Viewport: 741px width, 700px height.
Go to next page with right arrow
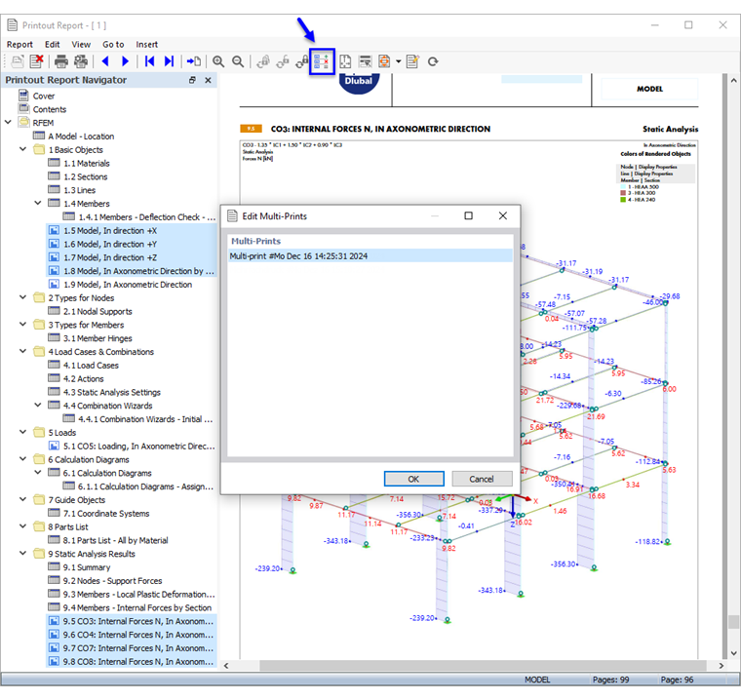tap(125, 61)
